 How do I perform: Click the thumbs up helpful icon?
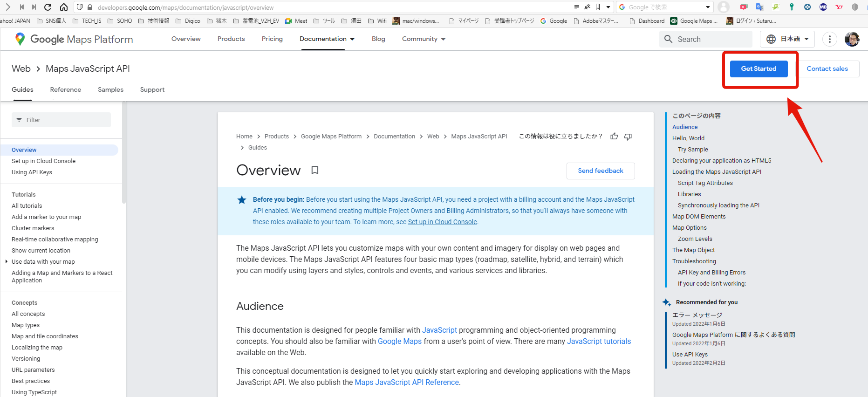(x=614, y=136)
